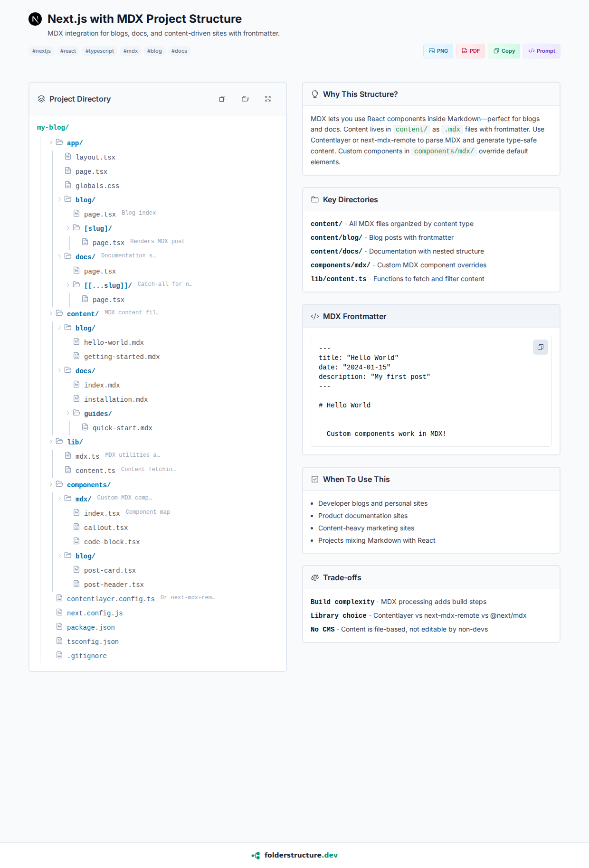The width and height of the screenshot is (589, 868).
Task: Click the Project Directory layers icon
Action: point(41,99)
